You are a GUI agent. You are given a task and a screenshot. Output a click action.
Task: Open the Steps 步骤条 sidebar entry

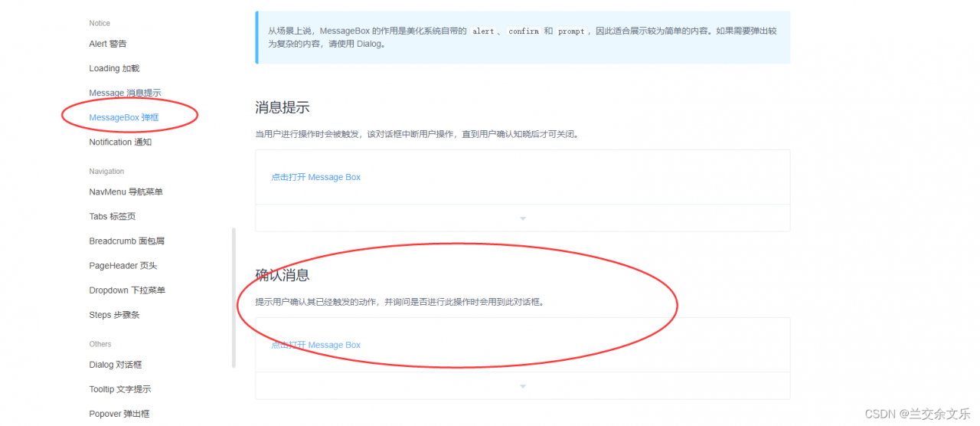click(114, 314)
